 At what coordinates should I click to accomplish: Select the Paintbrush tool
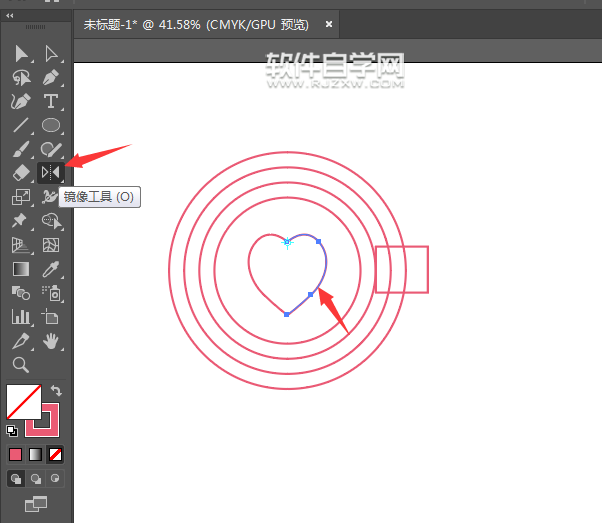(x=21, y=149)
